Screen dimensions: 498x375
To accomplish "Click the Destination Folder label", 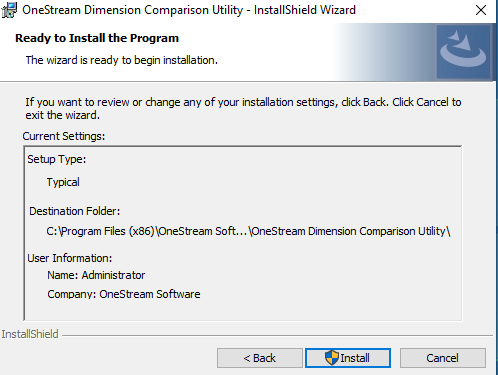I will click(75, 211).
